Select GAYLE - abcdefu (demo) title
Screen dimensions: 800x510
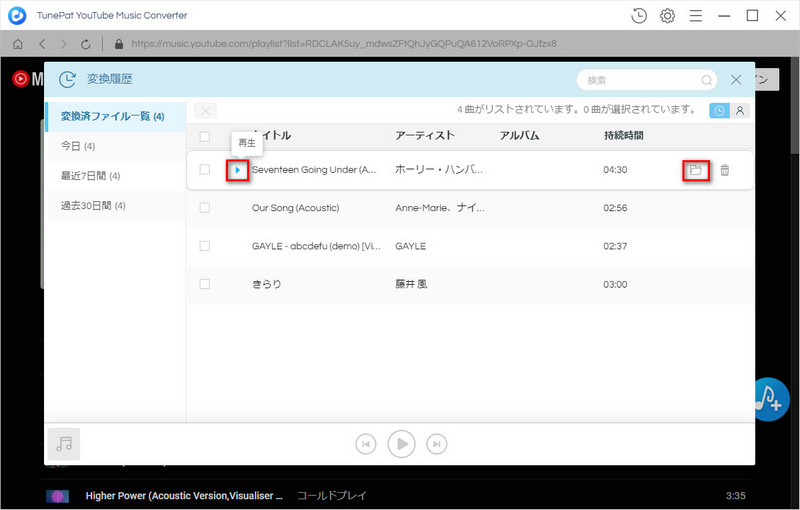coord(316,246)
